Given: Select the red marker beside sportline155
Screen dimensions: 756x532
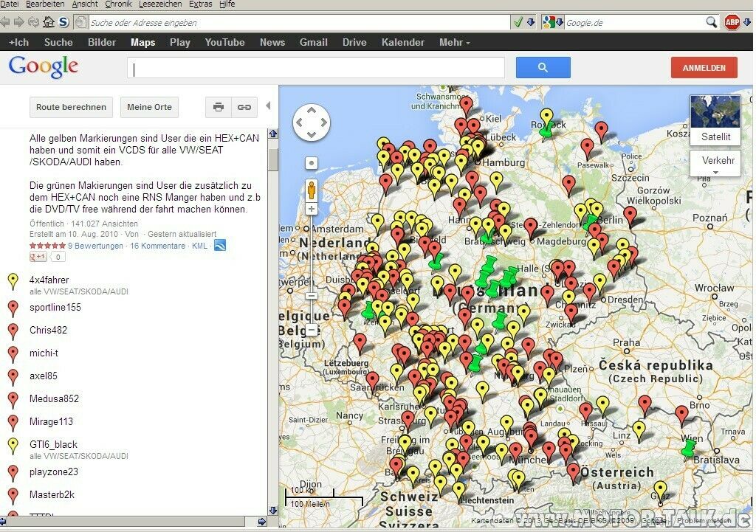Looking at the screenshot, I should point(13,308).
